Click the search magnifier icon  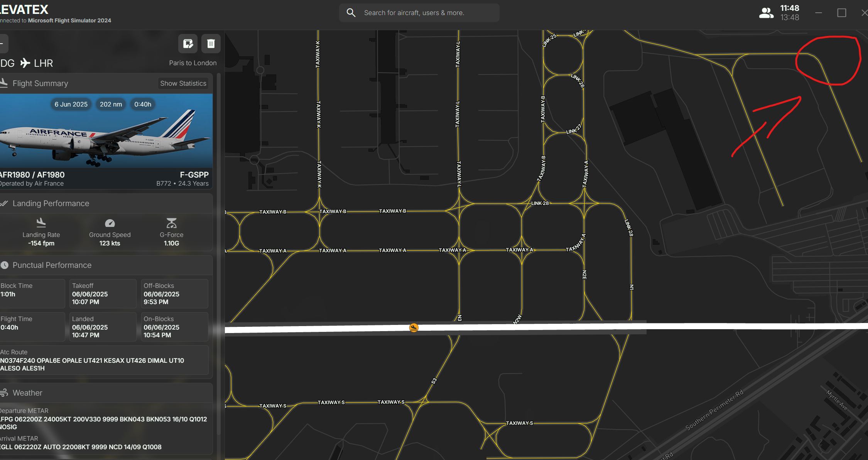(x=351, y=13)
